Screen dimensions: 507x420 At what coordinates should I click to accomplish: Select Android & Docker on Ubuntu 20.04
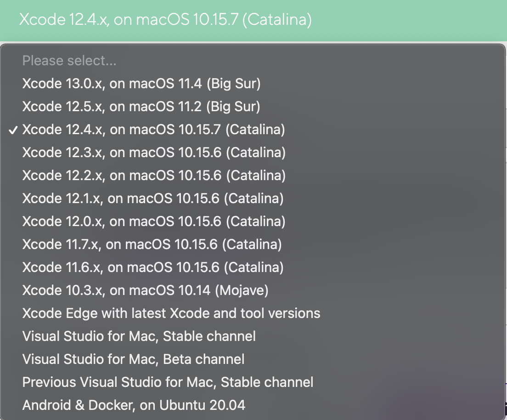point(134,405)
